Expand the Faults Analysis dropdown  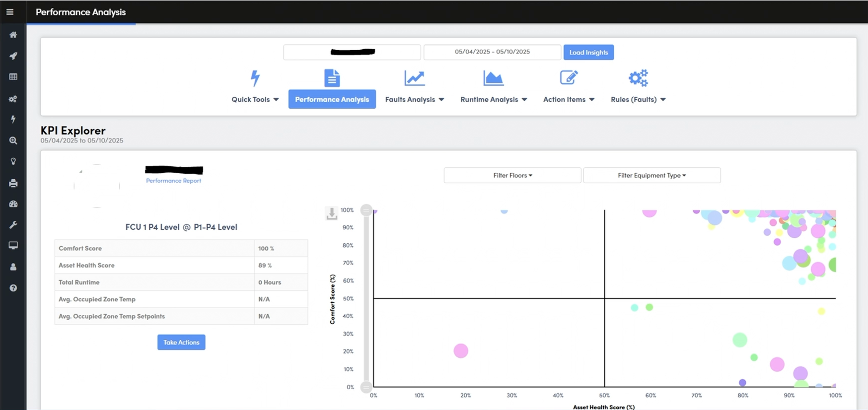coord(415,99)
